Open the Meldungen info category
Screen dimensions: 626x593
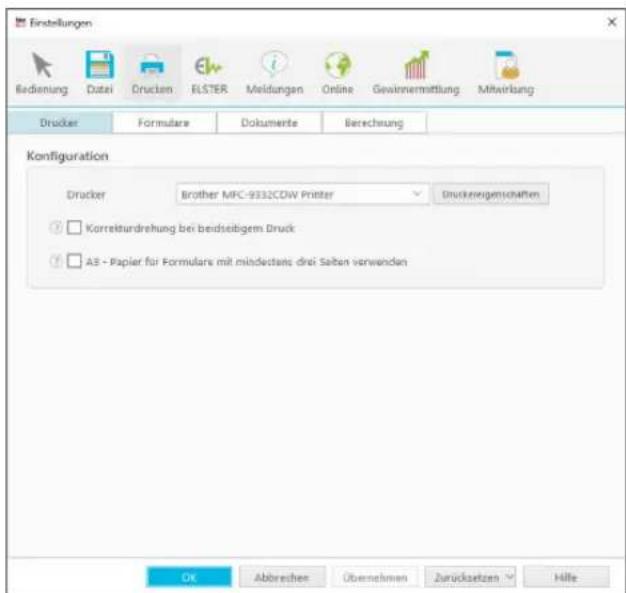click(x=274, y=73)
